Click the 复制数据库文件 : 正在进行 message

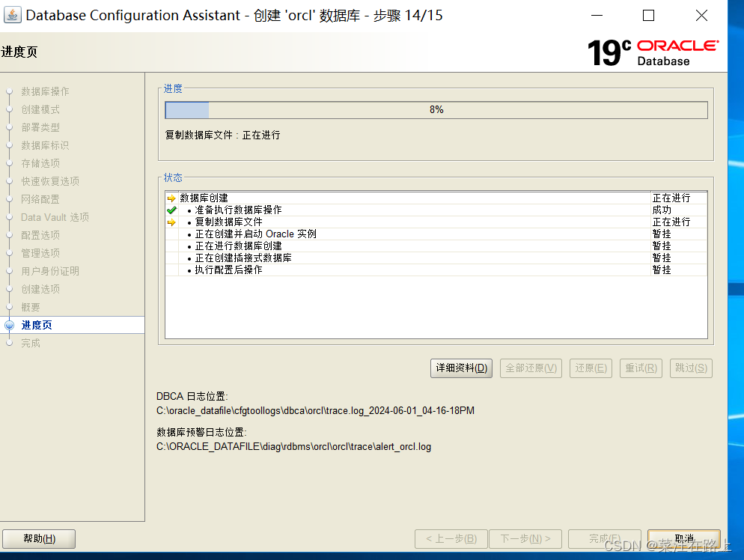tap(222, 136)
